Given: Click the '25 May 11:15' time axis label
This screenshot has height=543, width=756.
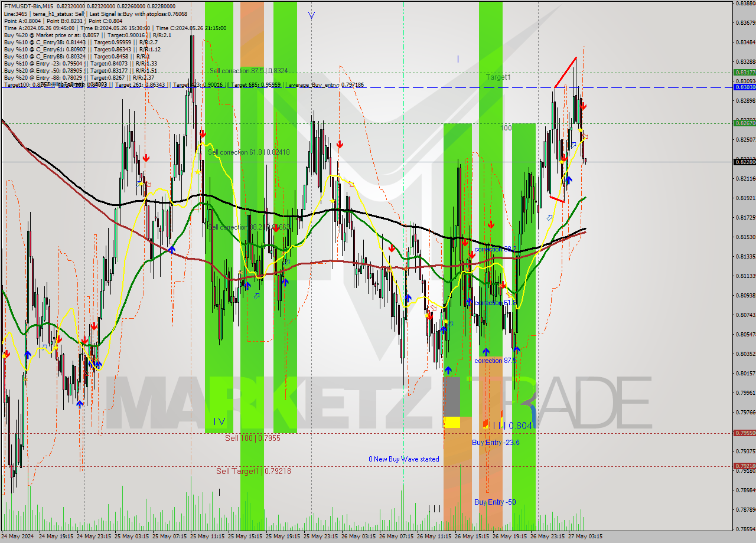Looking at the screenshot, I should [x=208, y=537].
